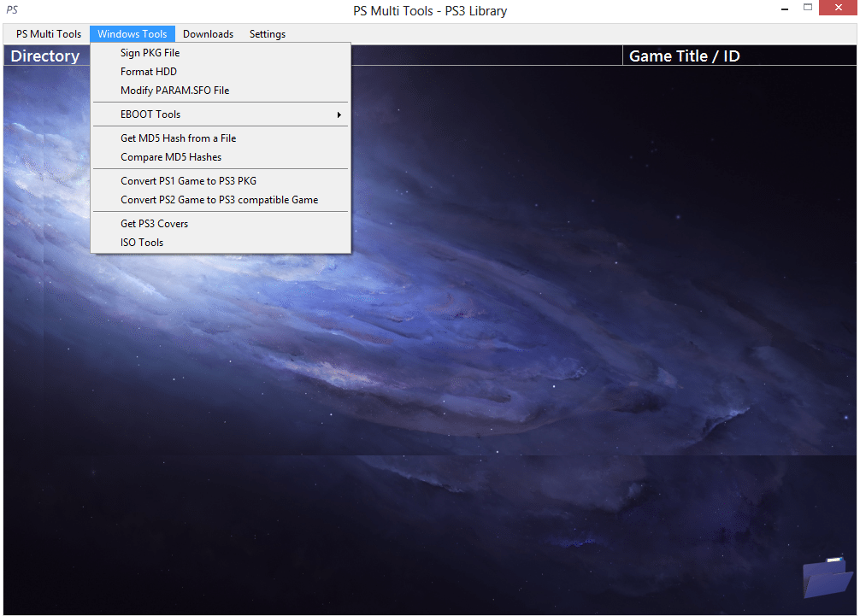Select Convert PS1 Game to PS3 PKG

188,181
